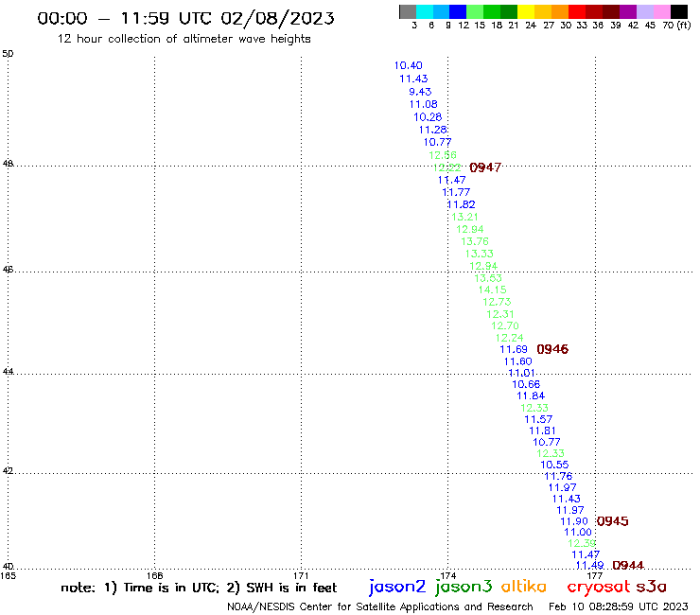Click the jason3 satellite legend label
The image size is (700, 615).
[464, 587]
